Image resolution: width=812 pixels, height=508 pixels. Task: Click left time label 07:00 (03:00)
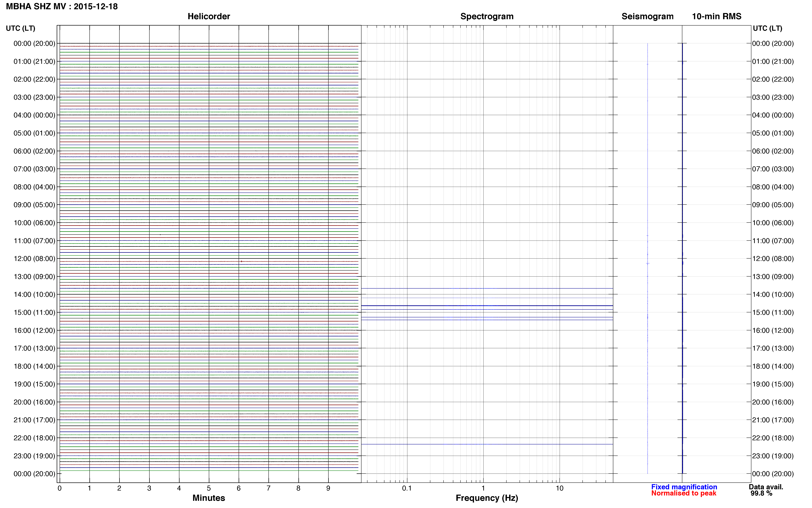[34, 169]
